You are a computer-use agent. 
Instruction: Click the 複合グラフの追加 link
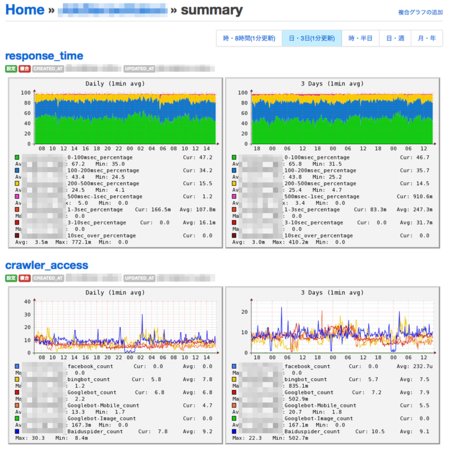(x=420, y=12)
